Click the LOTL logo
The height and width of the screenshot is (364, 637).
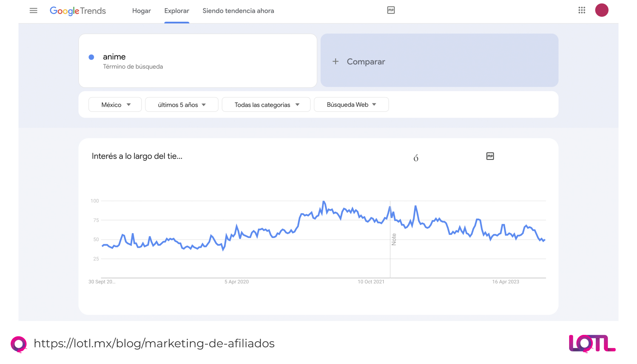tap(592, 343)
